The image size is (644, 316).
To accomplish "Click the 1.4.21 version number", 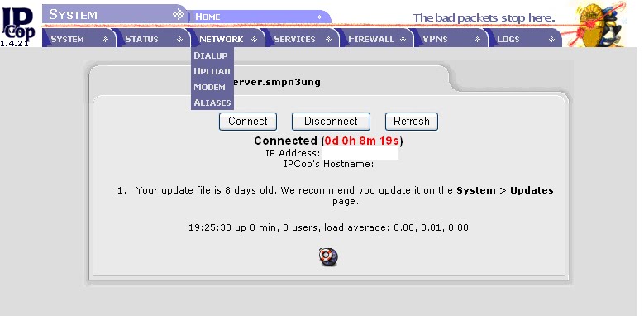I will [14, 44].
